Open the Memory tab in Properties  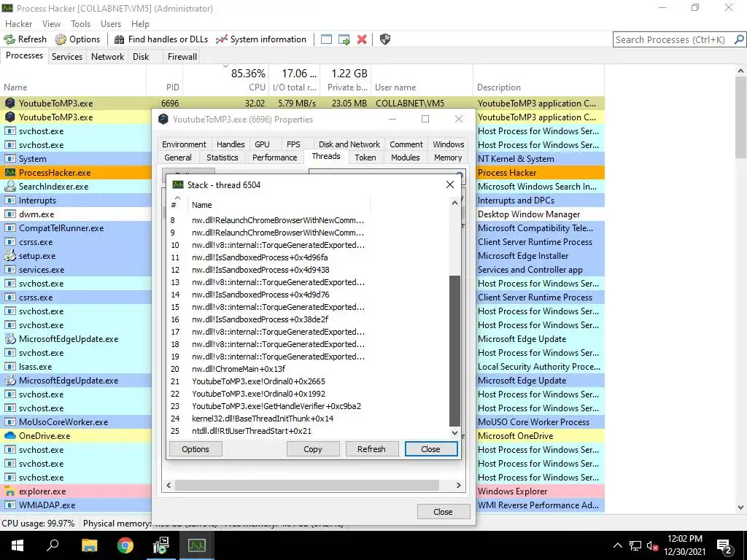448,157
